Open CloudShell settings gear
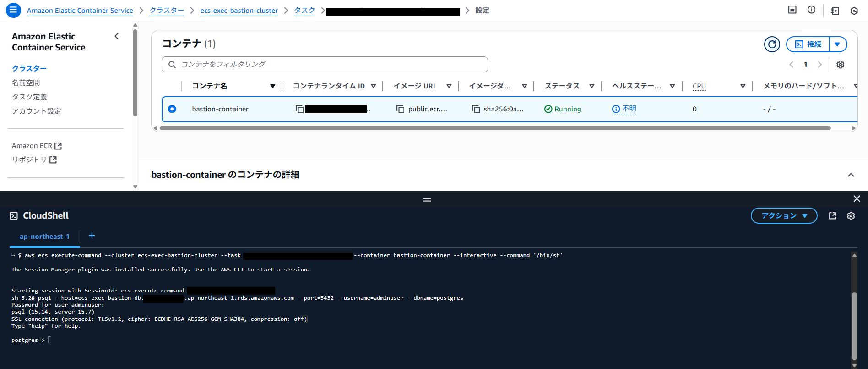 pos(851,216)
